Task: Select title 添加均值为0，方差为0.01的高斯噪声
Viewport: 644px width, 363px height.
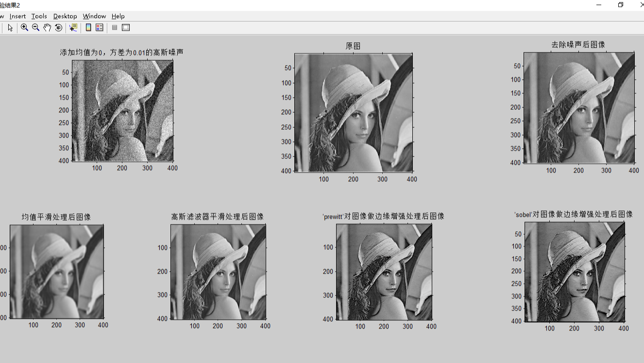Action: [x=121, y=52]
